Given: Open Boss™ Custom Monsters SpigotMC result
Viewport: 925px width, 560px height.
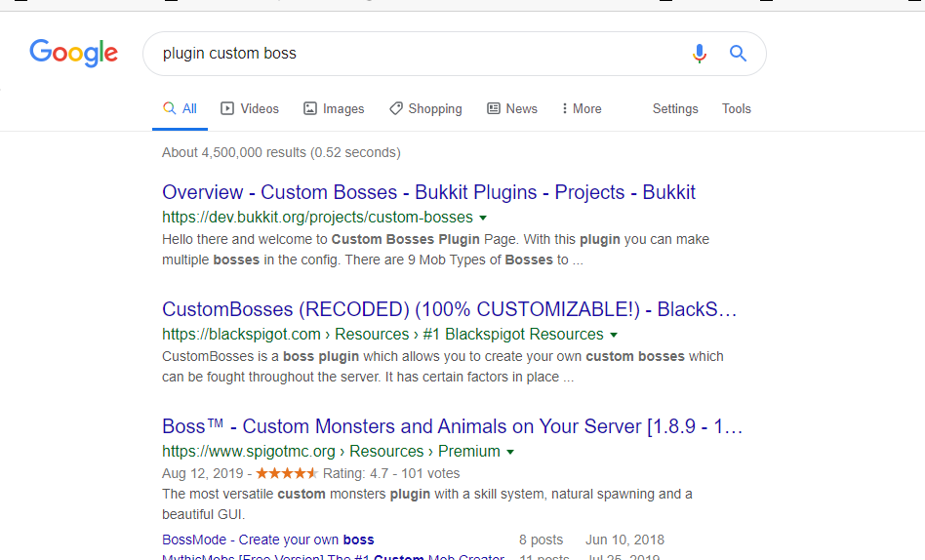Looking at the screenshot, I should point(452,426).
